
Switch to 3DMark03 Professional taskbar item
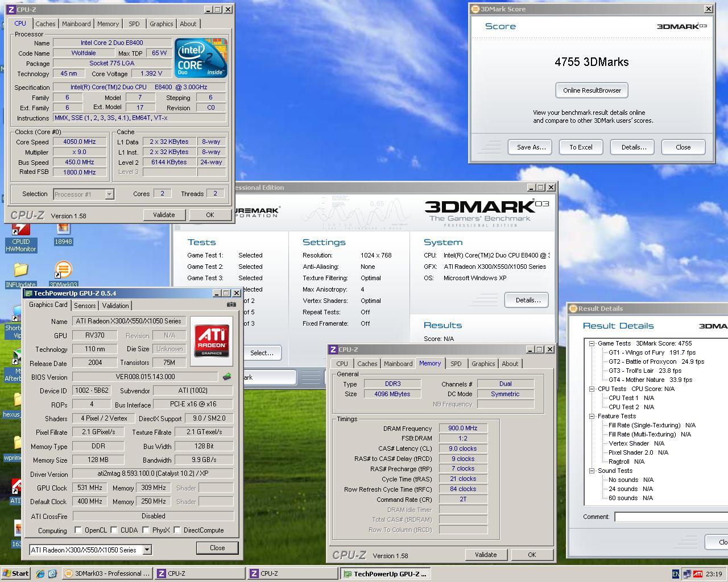point(107,573)
